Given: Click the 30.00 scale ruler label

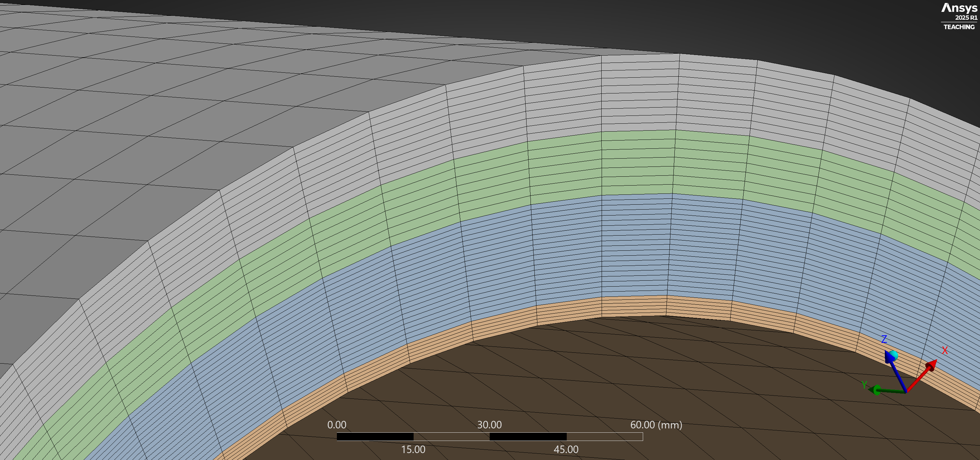Looking at the screenshot, I should [x=489, y=425].
